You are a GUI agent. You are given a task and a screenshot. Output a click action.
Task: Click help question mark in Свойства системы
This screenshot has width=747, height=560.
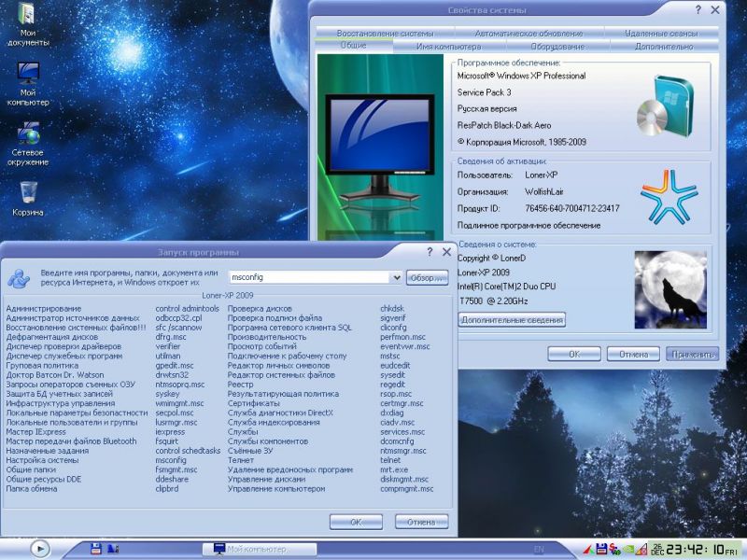pyautogui.click(x=698, y=9)
